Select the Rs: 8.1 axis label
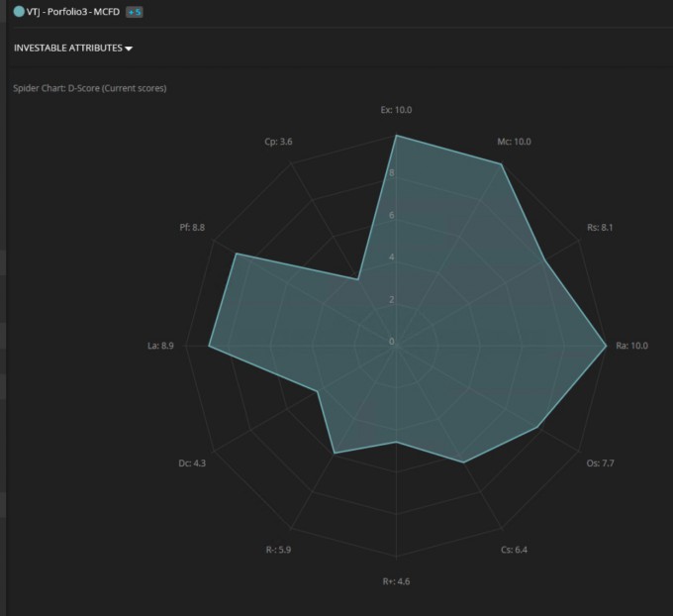The image size is (673, 616). click(600, 227)
